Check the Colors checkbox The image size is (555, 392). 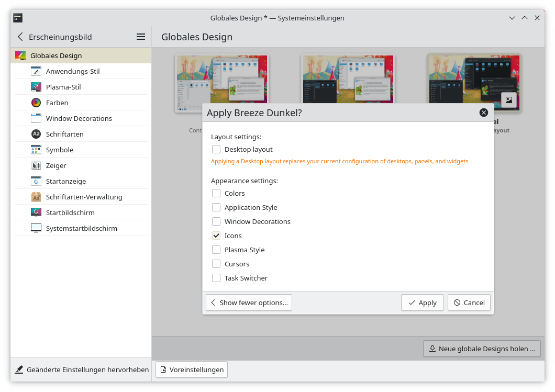click(x=216, y=193)
